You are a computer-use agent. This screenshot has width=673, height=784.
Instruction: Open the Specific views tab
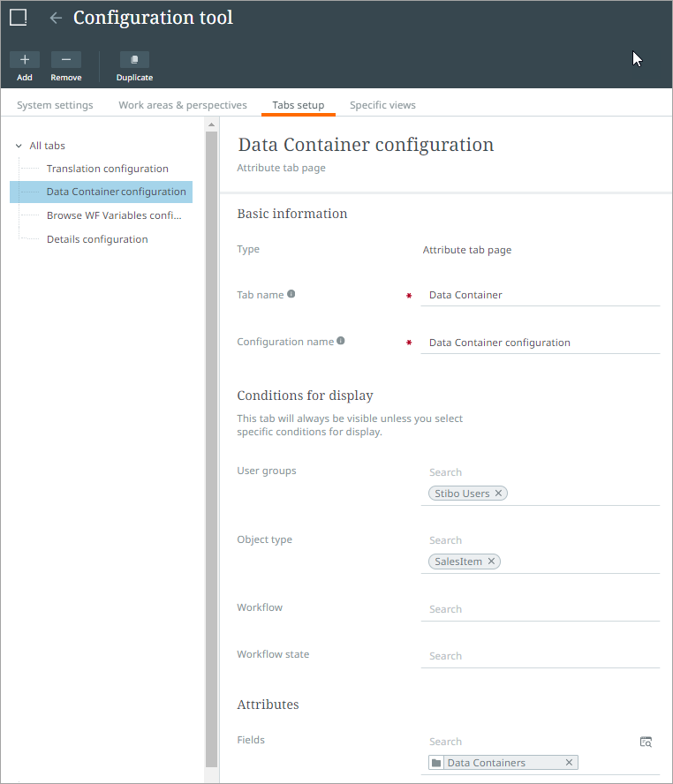382,105
